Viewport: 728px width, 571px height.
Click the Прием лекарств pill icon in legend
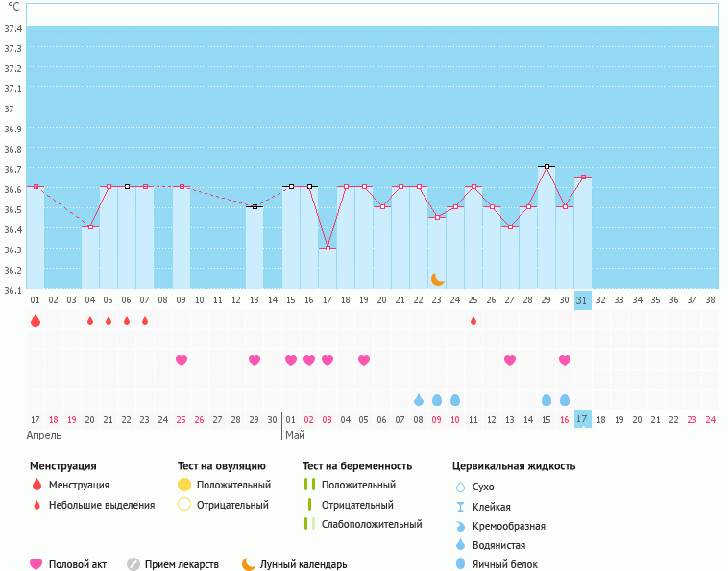[x=133, y=564]
